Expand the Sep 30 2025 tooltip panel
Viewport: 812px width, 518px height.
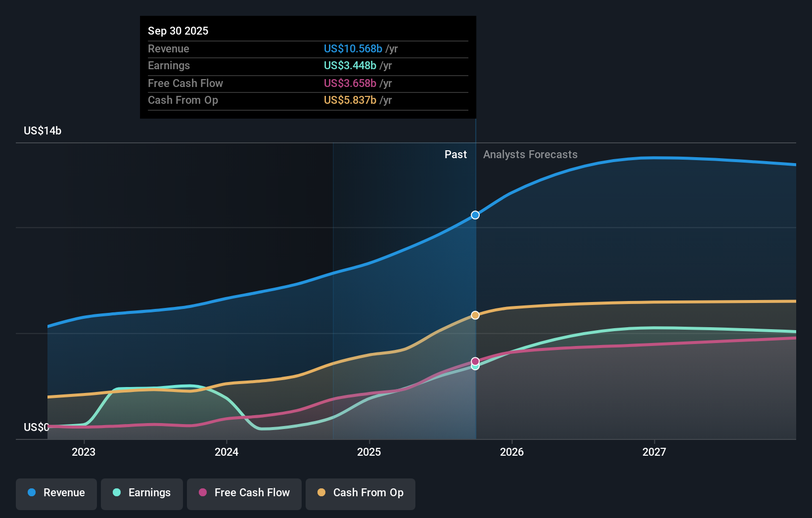[x=178, y=31]
